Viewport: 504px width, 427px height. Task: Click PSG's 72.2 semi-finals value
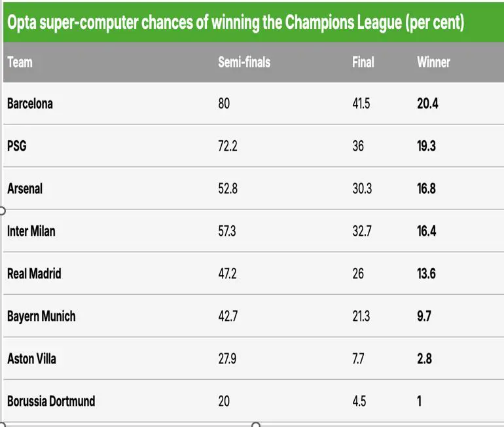pyautogui.click(x=227, y=146)
